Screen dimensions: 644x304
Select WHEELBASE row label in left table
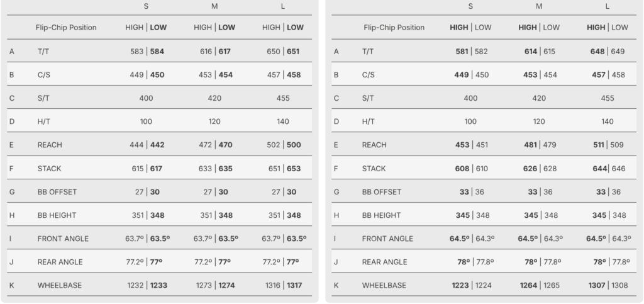[x=59, y=285]
